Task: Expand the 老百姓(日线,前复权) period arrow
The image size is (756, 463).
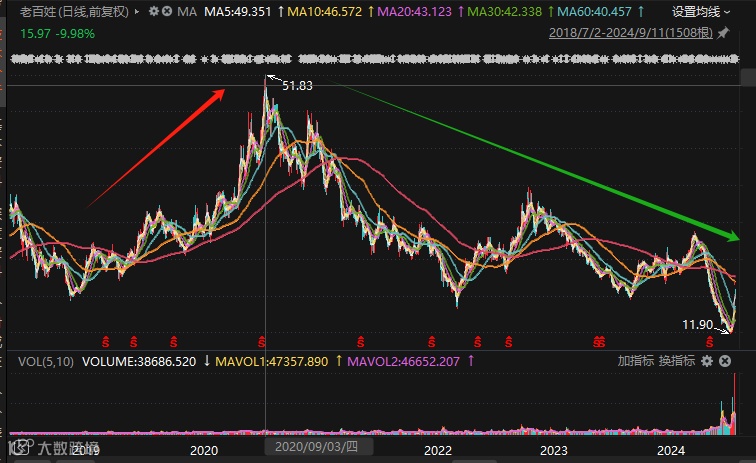Action: [137, 12]
